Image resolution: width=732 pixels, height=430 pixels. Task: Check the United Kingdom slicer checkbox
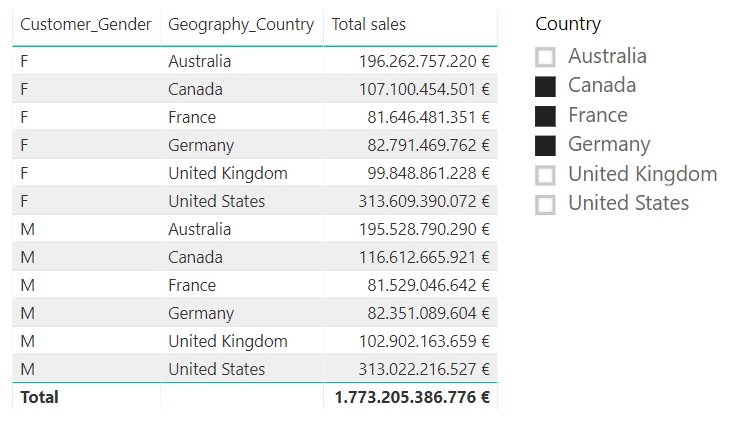(x=545, y=176)
